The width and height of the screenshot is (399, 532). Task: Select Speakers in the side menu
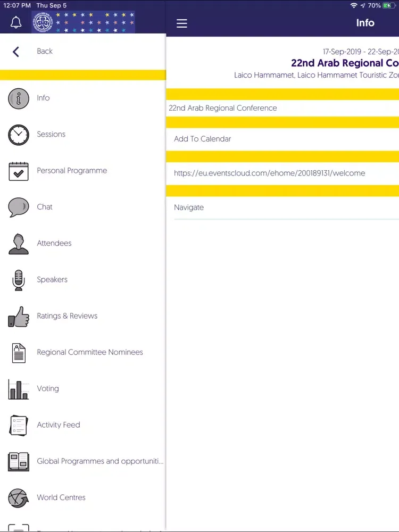(52, 280)
